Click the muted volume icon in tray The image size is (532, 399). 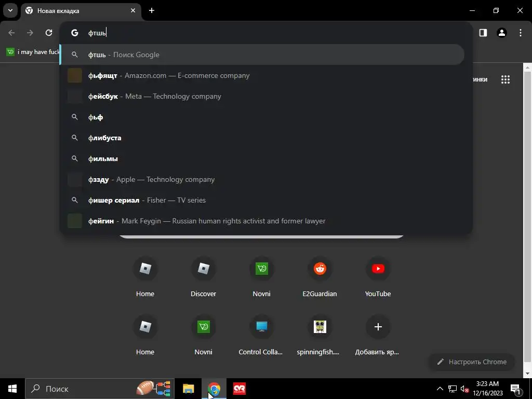464,389
